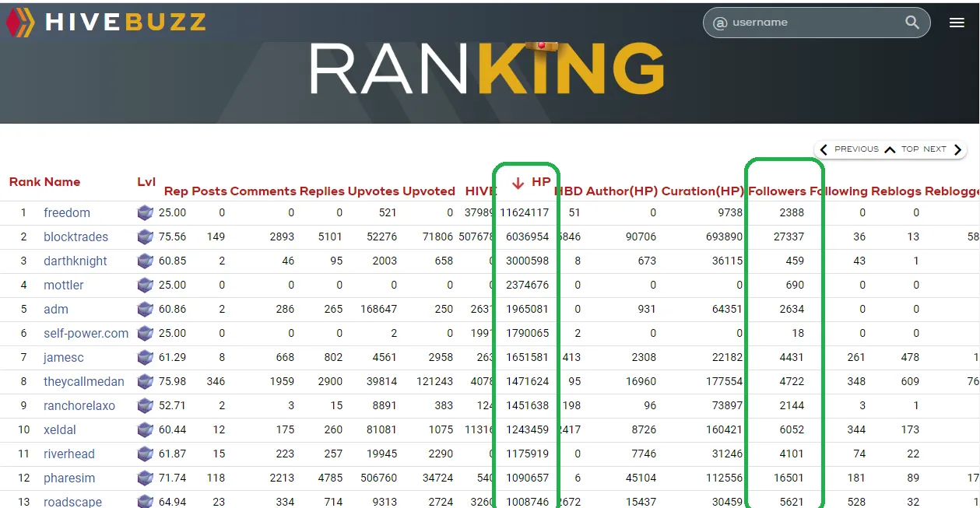This screenshot has width=980, height=508.
Task: Click the PREVIOUS label
Action: click(856, 149)
